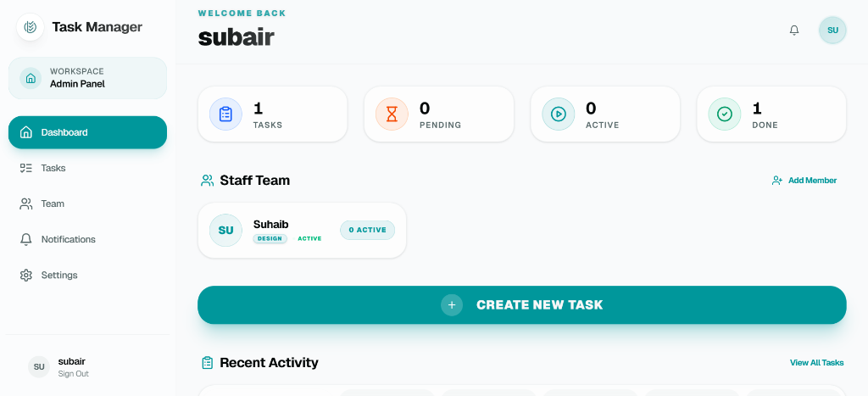Click the workspace home icon
Image resolution: width=868 pixels, height=396 pixels.
click(x=31, y=78)
